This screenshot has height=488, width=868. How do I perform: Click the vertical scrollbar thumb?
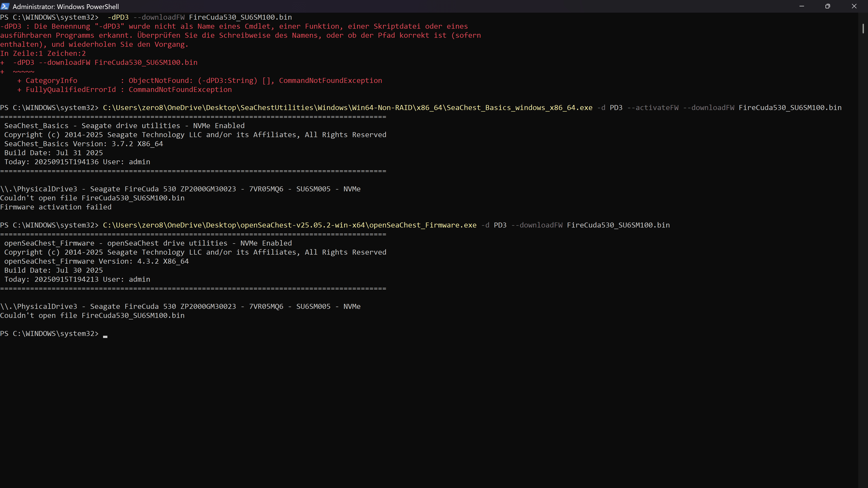pyautogui.click(x=863, y=29)
